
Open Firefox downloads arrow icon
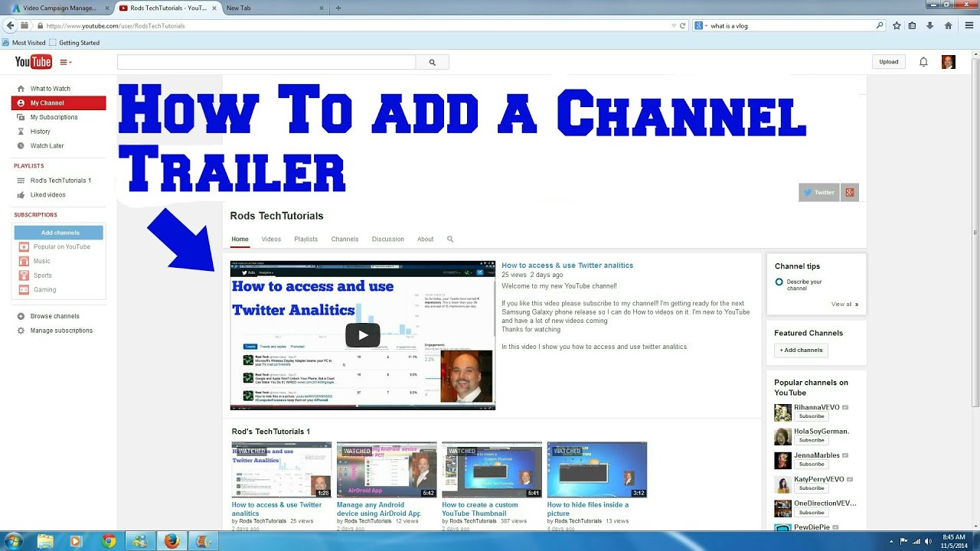[929, 25]
